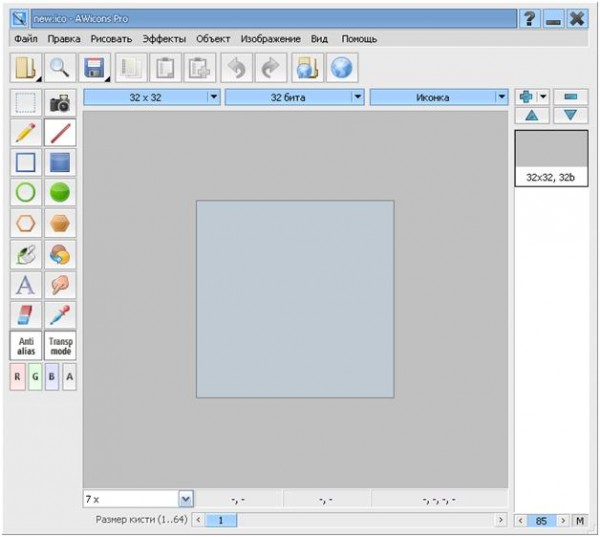The height and width of the screenshot is (537, 600).
Task: Open the 7 x zoom dropdown
Action: [x=186, y=499]
